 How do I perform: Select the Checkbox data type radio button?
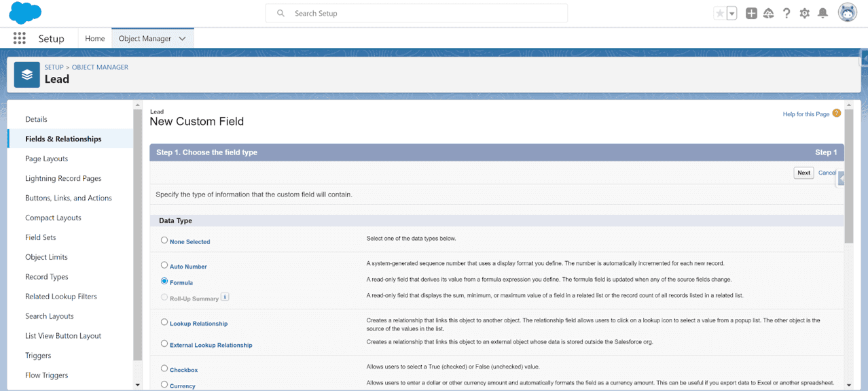[164, 369]
